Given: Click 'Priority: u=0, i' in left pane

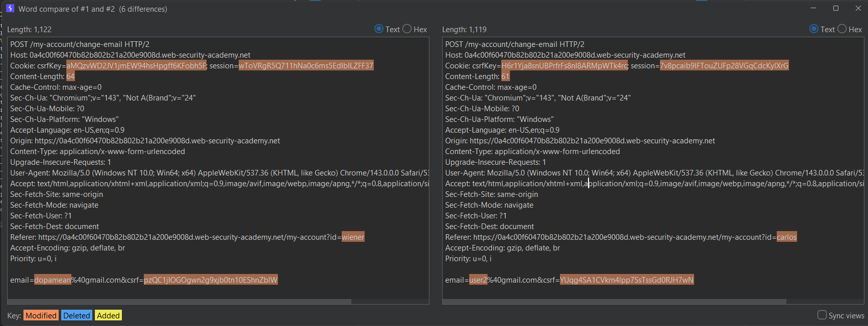Looking at the screenshot, I should click(33, 259).
